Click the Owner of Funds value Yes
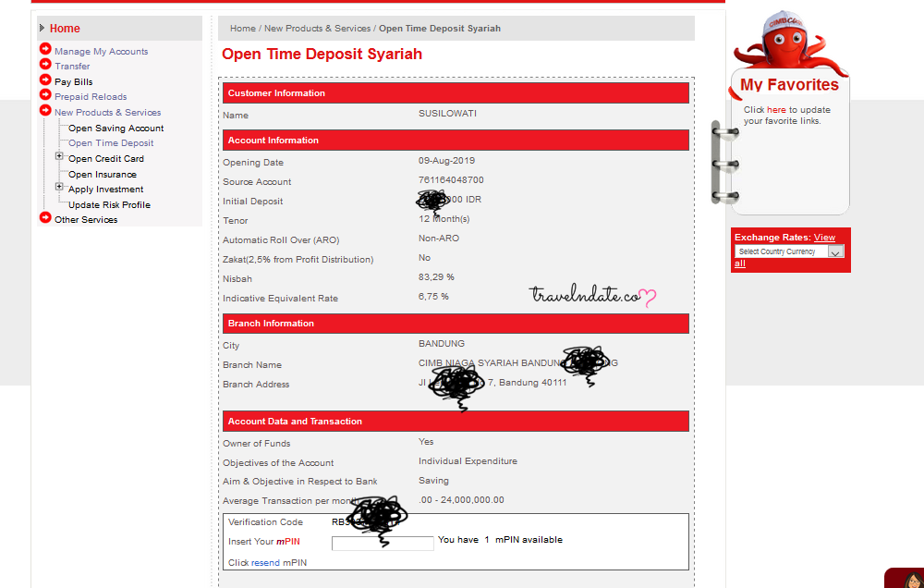This screenshot has width=924, height=588. (426, 442)
